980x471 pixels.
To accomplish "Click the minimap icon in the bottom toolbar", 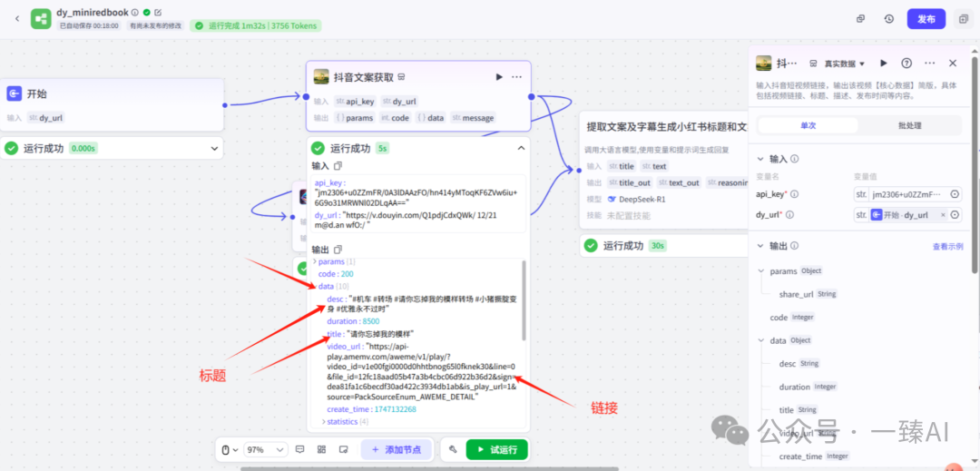I will click(x=343, y=449).
